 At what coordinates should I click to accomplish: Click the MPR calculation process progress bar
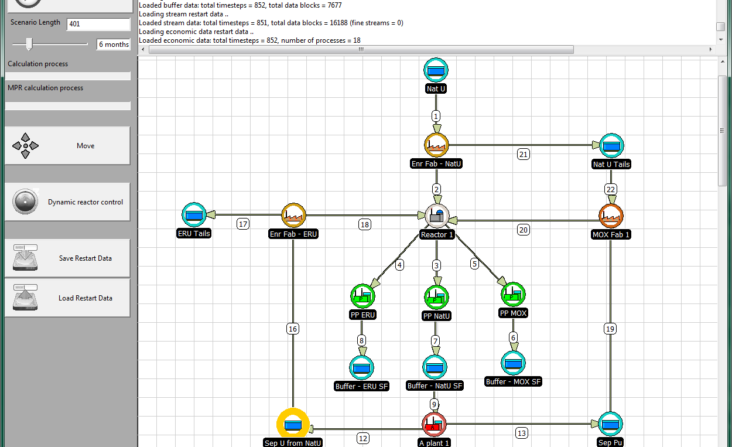(x=68, y=106)
